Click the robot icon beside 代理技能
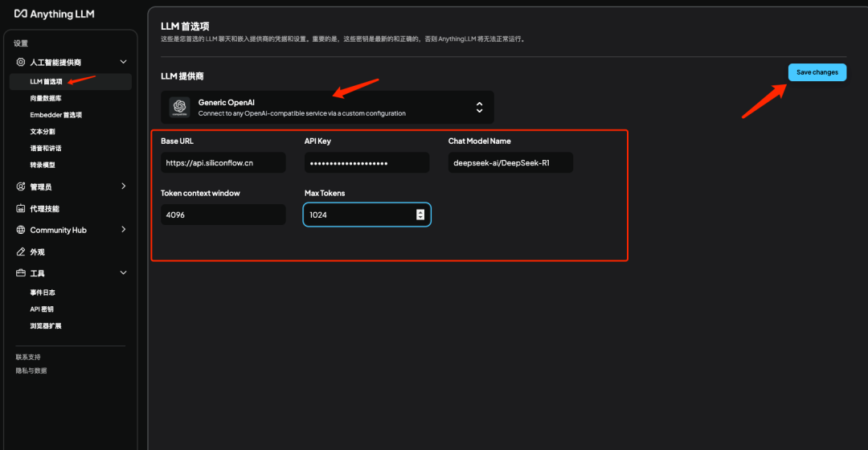The width and height of the screenshot is (868, 450). pyautogui.click(x=20, y=209)
